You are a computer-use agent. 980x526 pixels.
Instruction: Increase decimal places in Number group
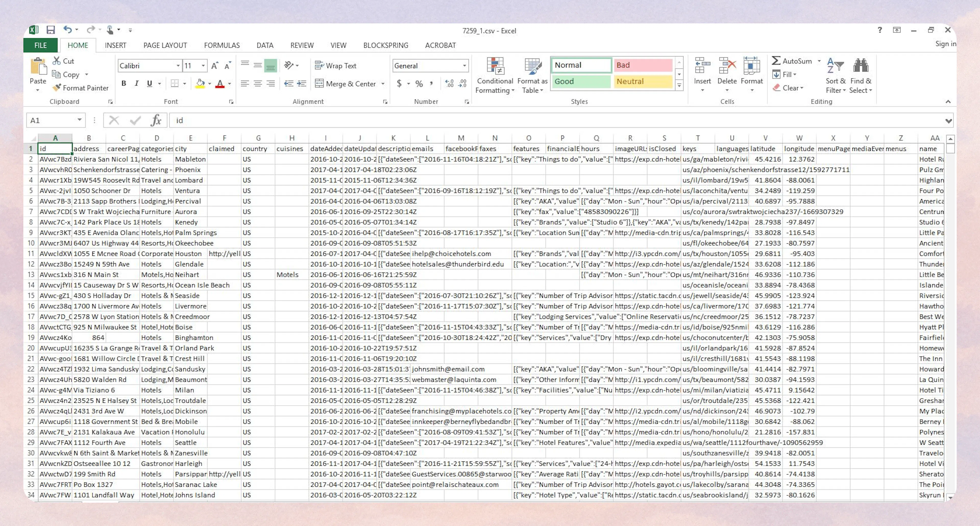[x=449, y=84]
